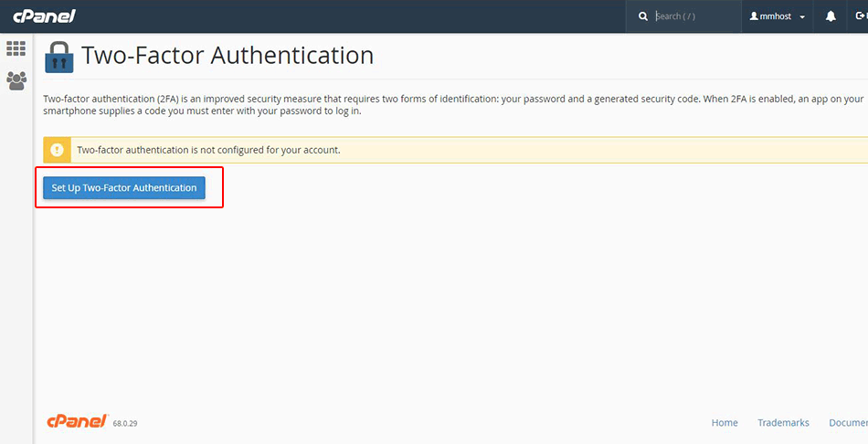Click the logout icon at the header edge
The height and width of the screenshot is (444, 868).
[861, 16]
